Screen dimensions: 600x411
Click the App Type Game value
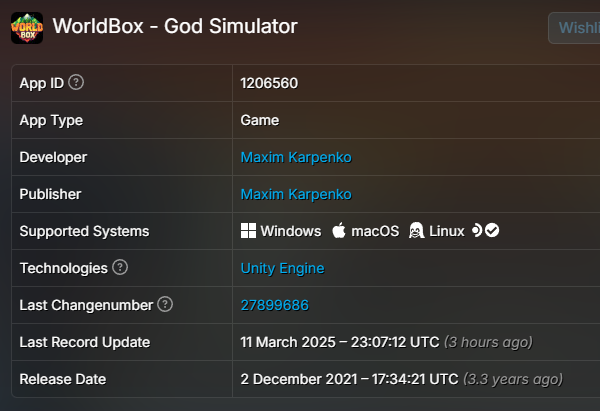259,120
